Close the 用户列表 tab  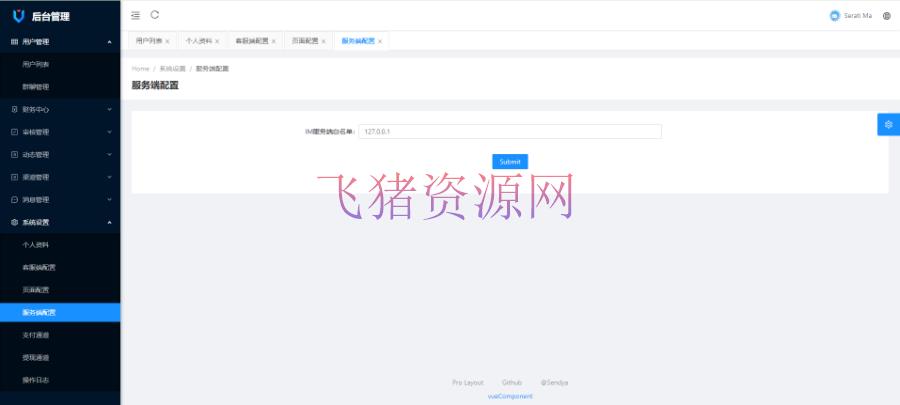(167, 41)
